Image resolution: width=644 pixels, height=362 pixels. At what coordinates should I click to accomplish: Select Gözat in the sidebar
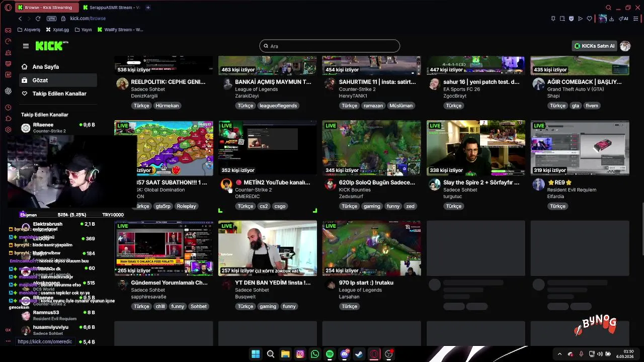(x=59, y=80)
